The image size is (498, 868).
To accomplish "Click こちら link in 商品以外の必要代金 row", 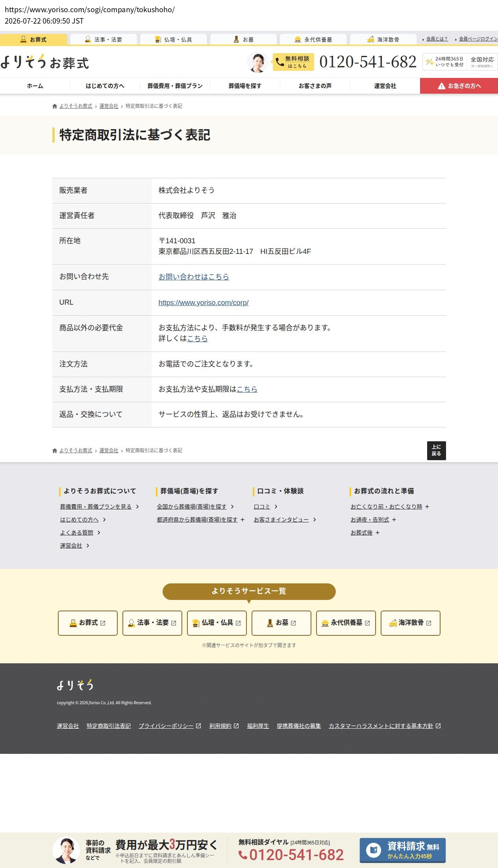I will pyautogui.click(x=197, y=339).
